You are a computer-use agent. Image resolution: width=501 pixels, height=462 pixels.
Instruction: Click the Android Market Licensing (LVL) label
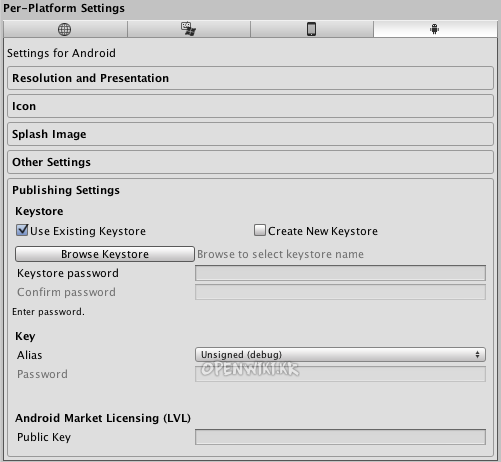coord(103,418)
